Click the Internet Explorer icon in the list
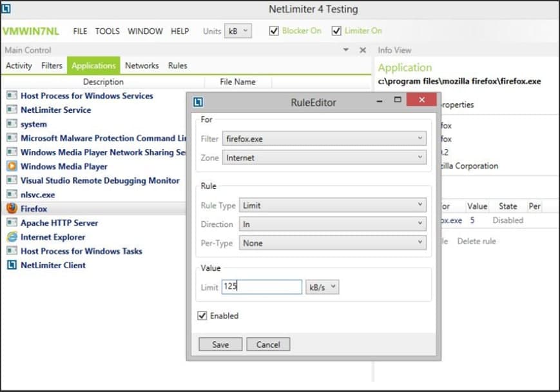The image size is (560, 392). pos(12,237)
